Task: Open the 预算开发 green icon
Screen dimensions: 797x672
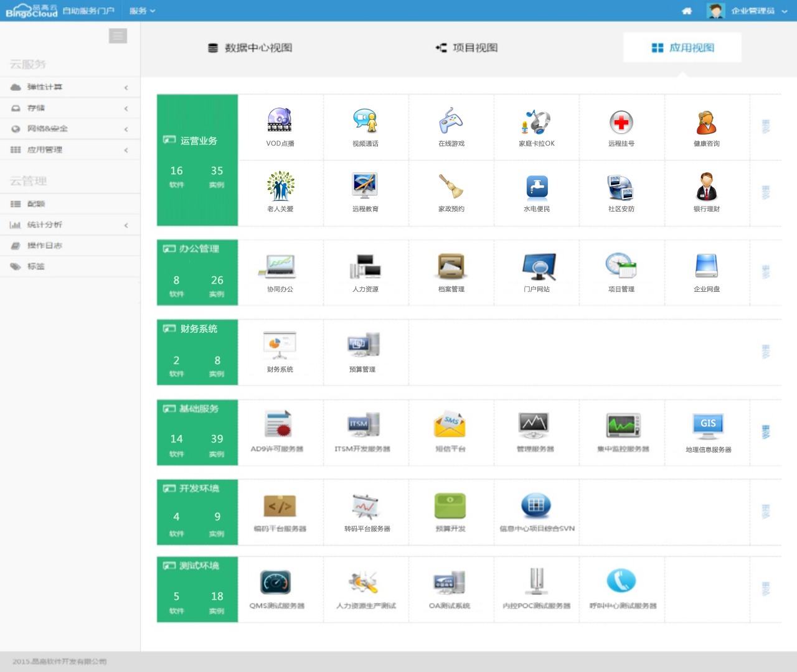Action: tap(450, 505)
